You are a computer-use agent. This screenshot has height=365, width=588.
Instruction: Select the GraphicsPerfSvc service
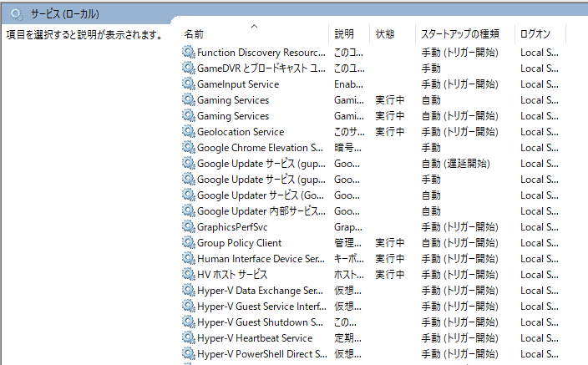coord(373,226)
